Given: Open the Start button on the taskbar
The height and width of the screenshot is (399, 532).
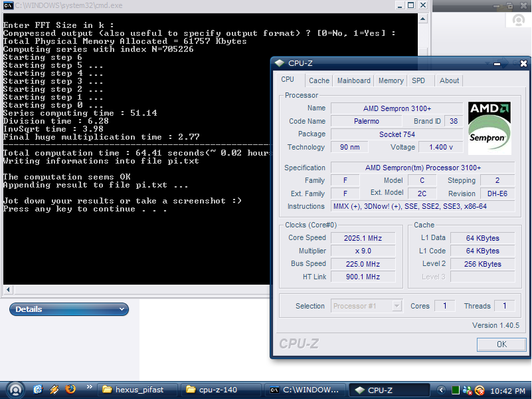Looking at the screenshot, I should click(15, 390).
